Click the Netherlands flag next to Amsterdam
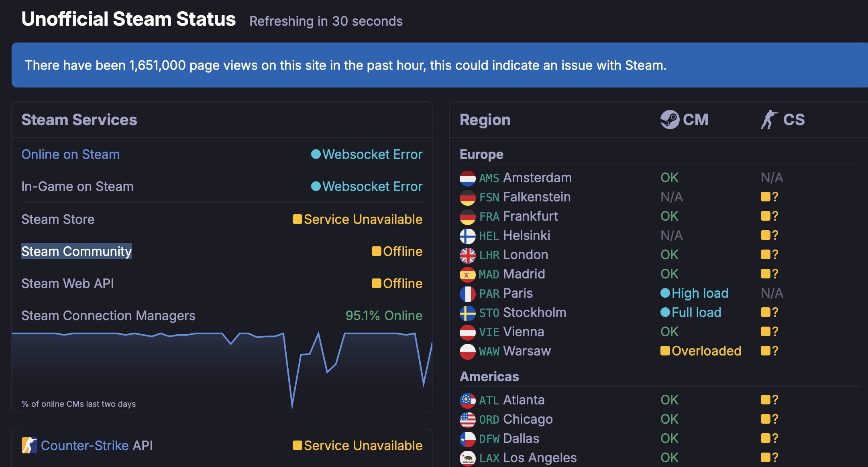This screenshot has height=467, width=868. [468, 178]
